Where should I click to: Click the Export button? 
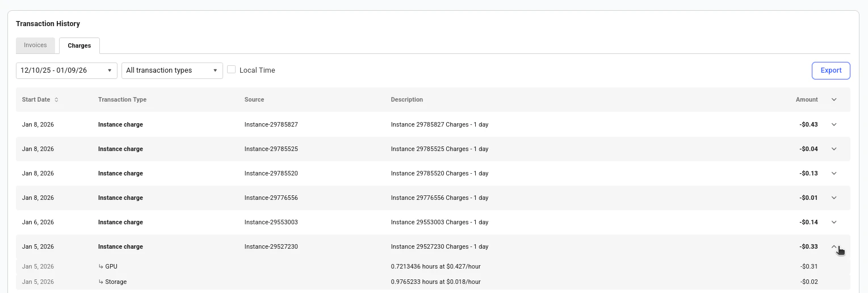pos(831,70)
